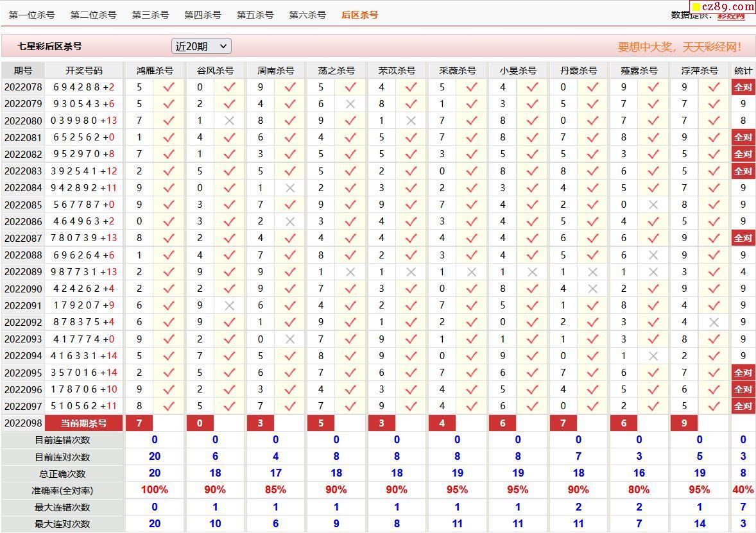Open the 第六杀号 tab
This screenshot has height=533, width=756.
[307, 15]
